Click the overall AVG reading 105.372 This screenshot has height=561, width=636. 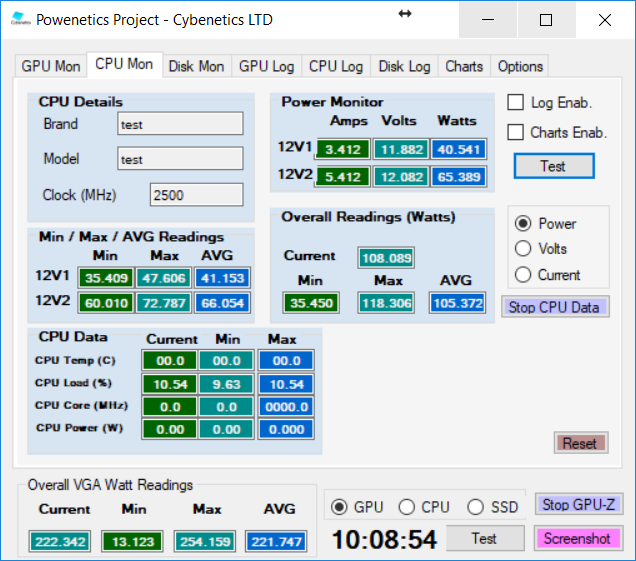coord(458,303)
